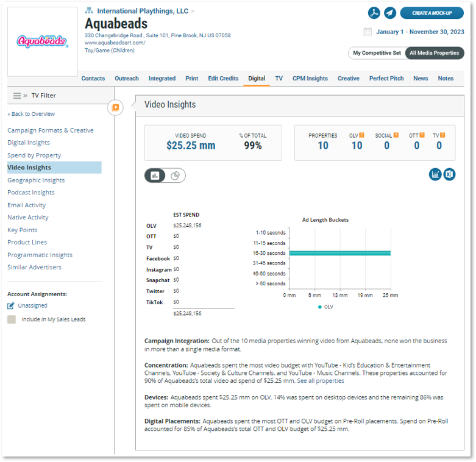
Task: Open Similar Advertisers
Action: pos(34,267)
